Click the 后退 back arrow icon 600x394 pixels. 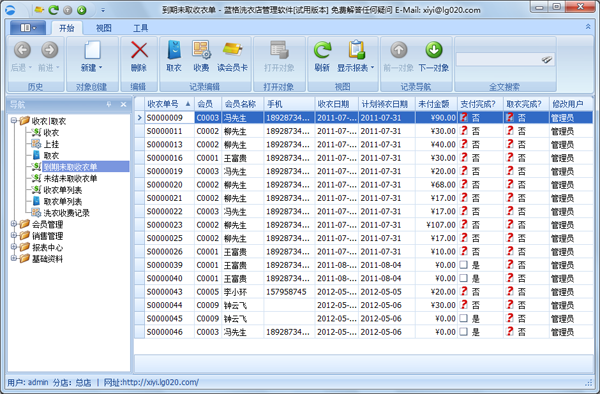pyautogui.click(x=22, y=50)
